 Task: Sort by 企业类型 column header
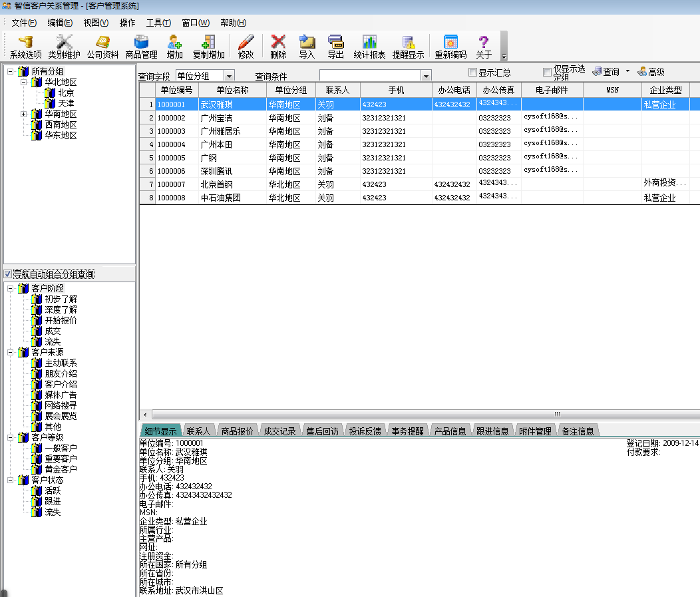click(x=665, y=91)
